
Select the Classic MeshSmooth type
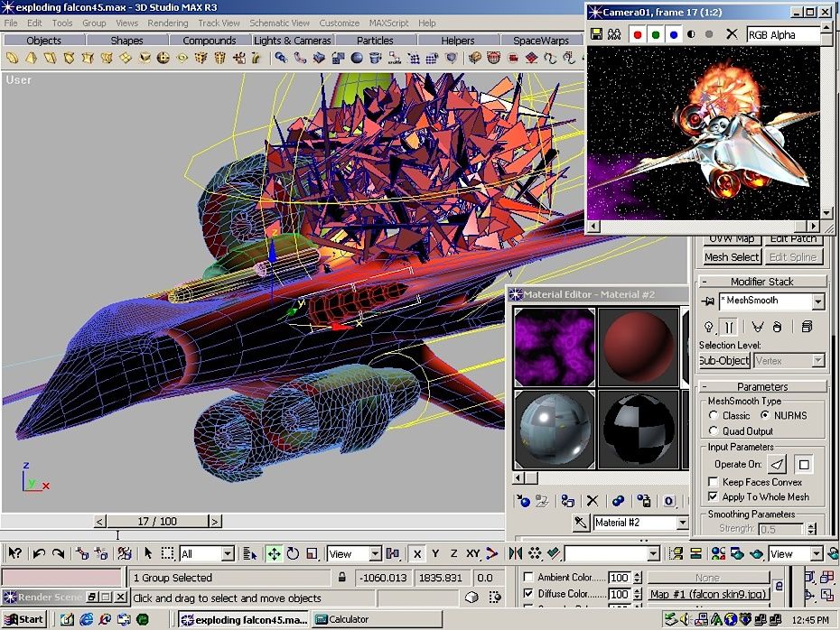coord(714,415)
